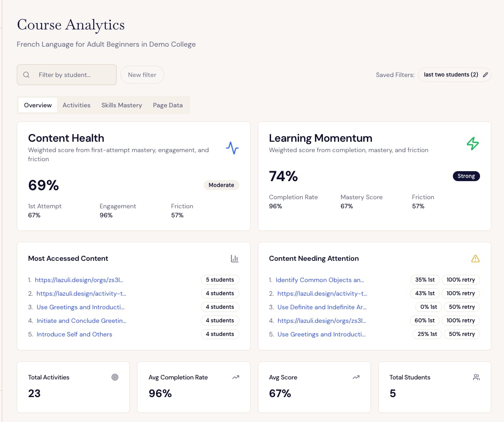Click the Most Accessed Content bar chart icon
The height and width of the screenshot is (422, 504).
(x=234, y=259)
